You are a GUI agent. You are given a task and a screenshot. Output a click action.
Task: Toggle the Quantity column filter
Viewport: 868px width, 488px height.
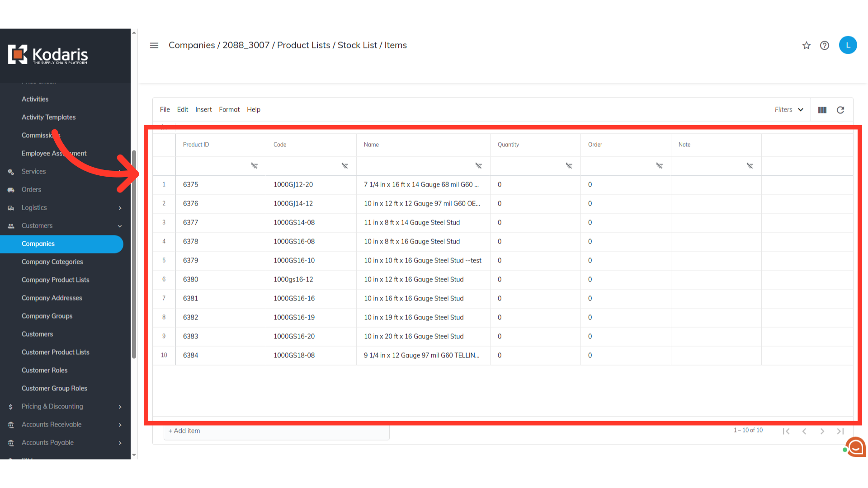(569, 166)
